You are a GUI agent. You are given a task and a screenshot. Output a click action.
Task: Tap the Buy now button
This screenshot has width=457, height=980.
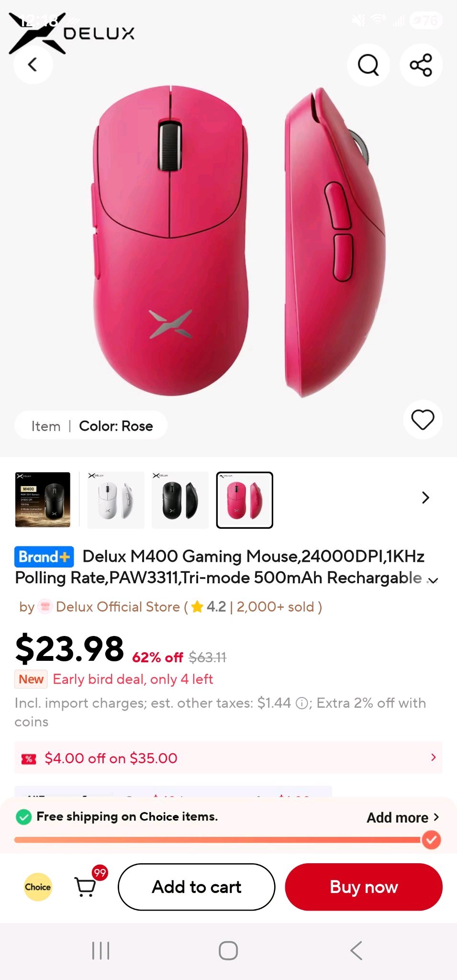pyautogui.click(x=364, y=887)
